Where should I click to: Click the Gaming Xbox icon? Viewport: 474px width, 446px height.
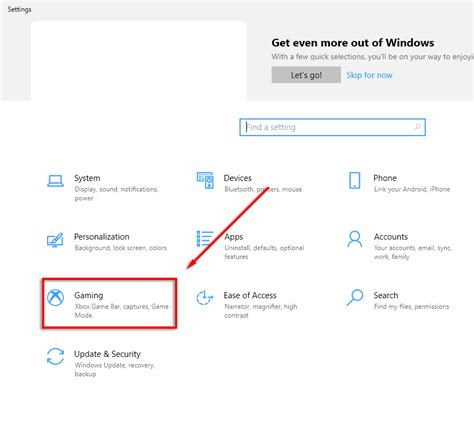click(55, 297)
